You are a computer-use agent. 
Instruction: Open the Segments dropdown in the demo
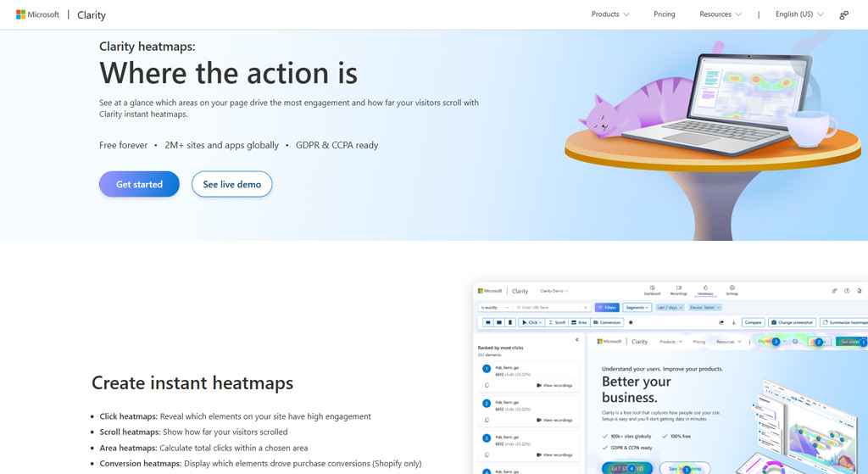point(637,307)
